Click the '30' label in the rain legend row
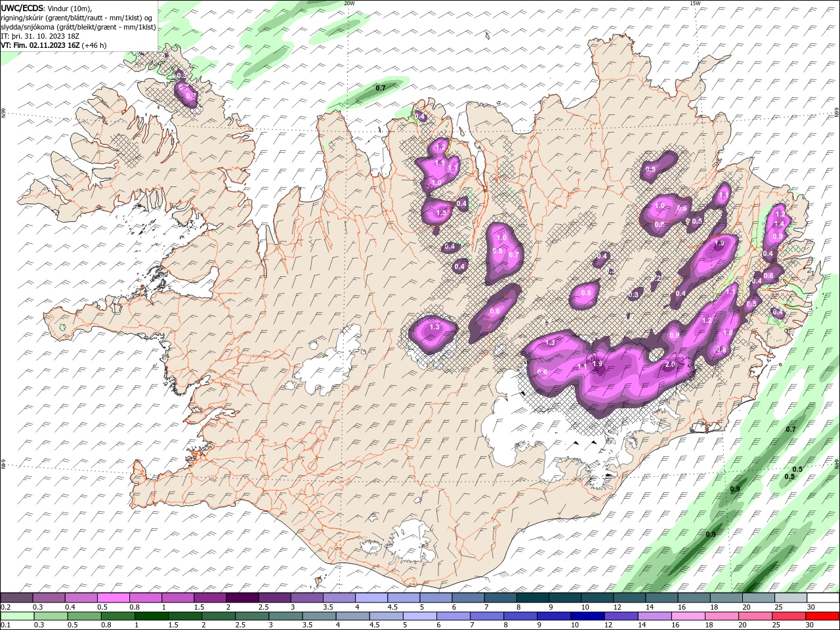 (810, 625)
